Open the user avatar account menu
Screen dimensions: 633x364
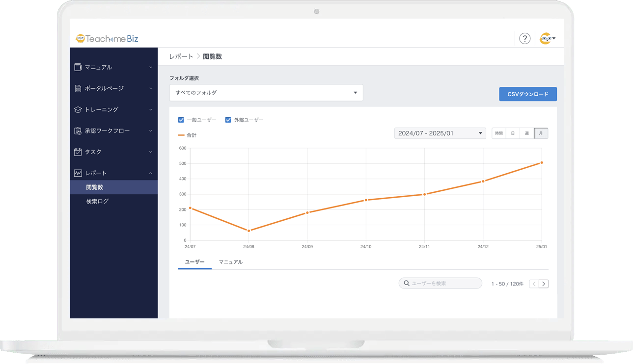click(547, 39)
